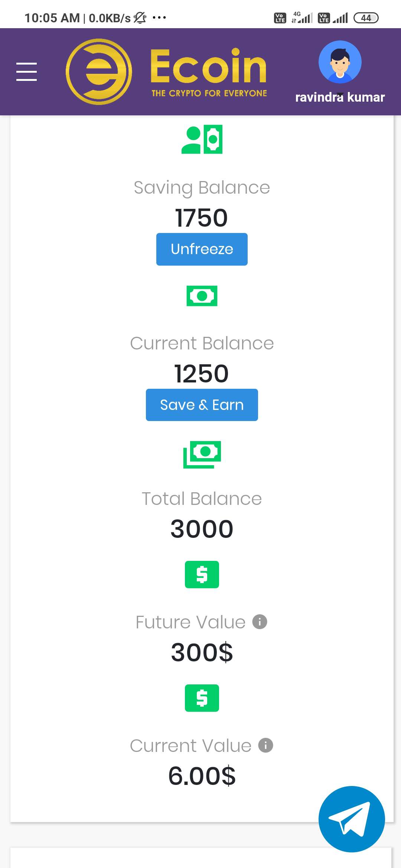401x868 pixels.
Task: Open the Telegram floating chat button
Action: click(351, 819)
